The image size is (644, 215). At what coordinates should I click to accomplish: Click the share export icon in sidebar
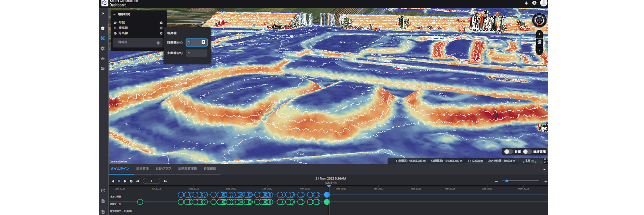pos(103,191)
